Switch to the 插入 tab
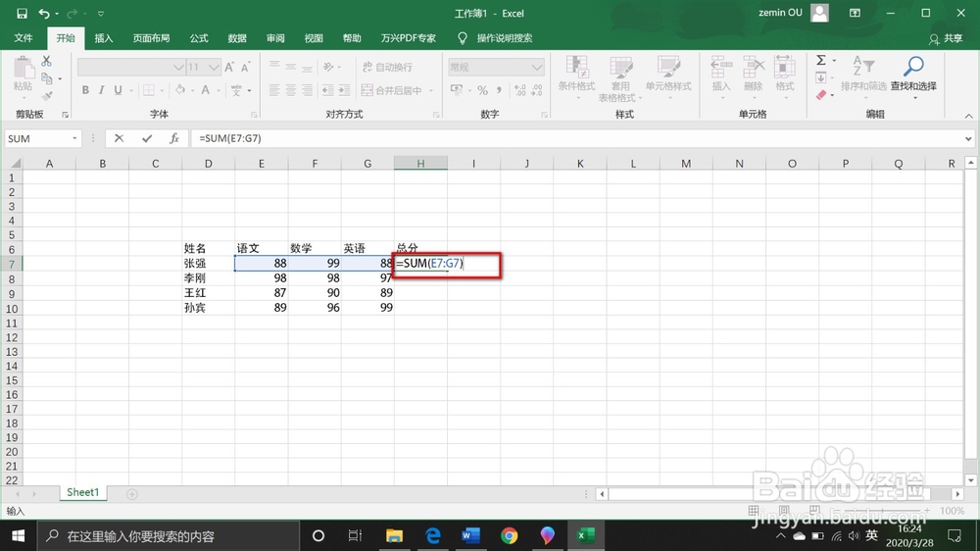This screenshot has height=551, width=980. tap(104, 38)
